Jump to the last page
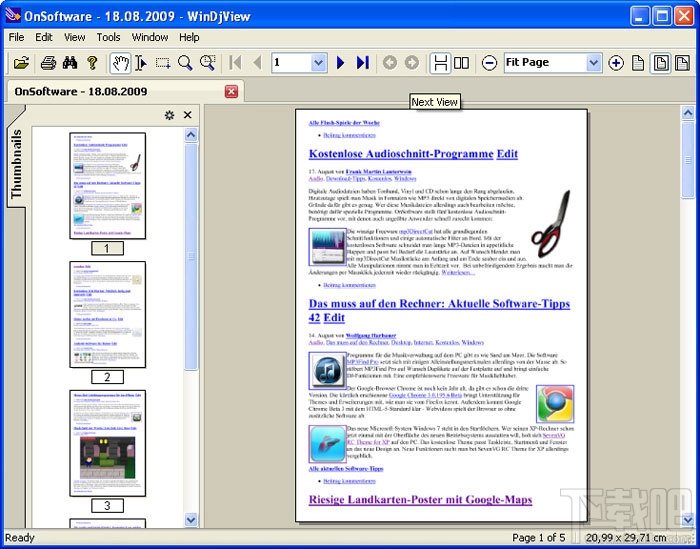The width and height of the screenshot is (700, 549). (362, 63)
